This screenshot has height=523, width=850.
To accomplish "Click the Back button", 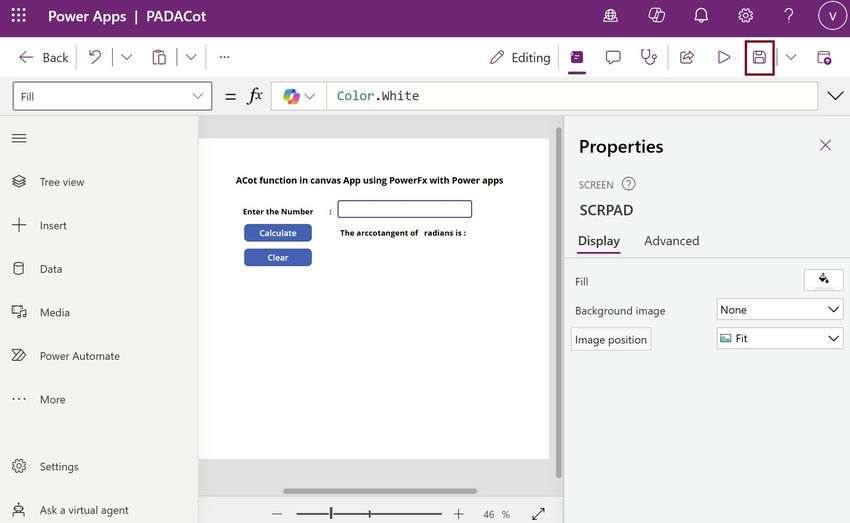I will pyautogui.click(x=43, y=57).
